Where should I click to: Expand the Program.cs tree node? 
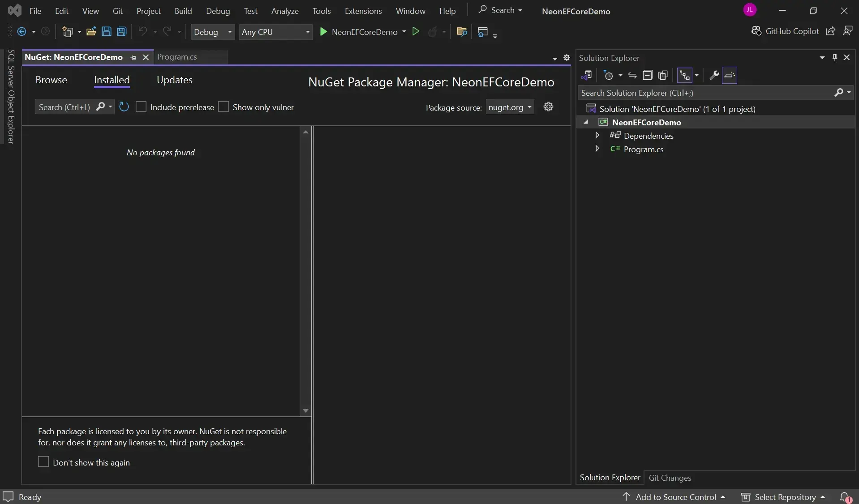pyautogui.click(x=597, y=149)
